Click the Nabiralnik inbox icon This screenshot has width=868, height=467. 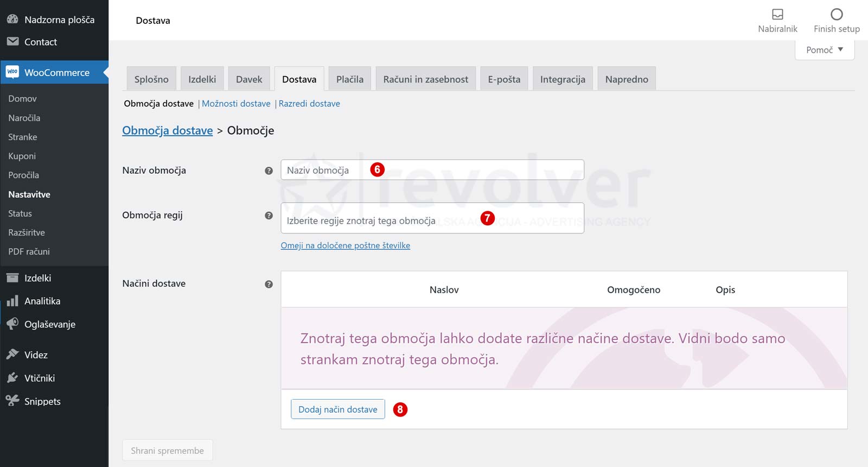point(777,15)
